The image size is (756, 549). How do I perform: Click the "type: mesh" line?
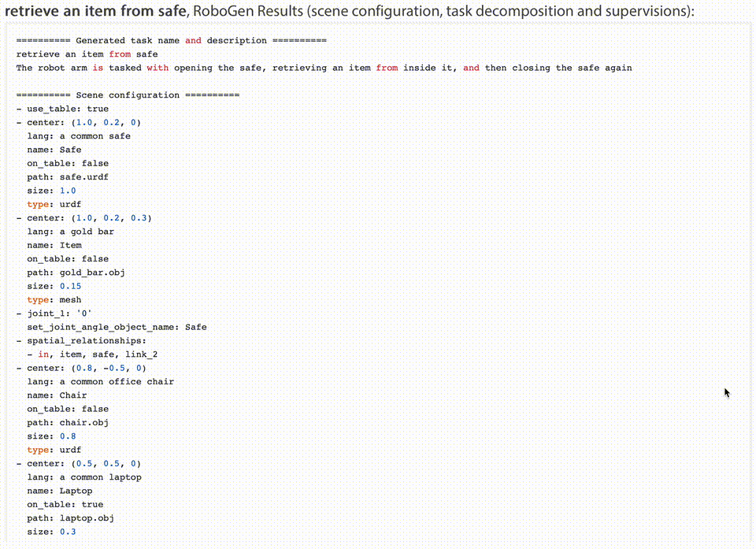tap(54, 299)
